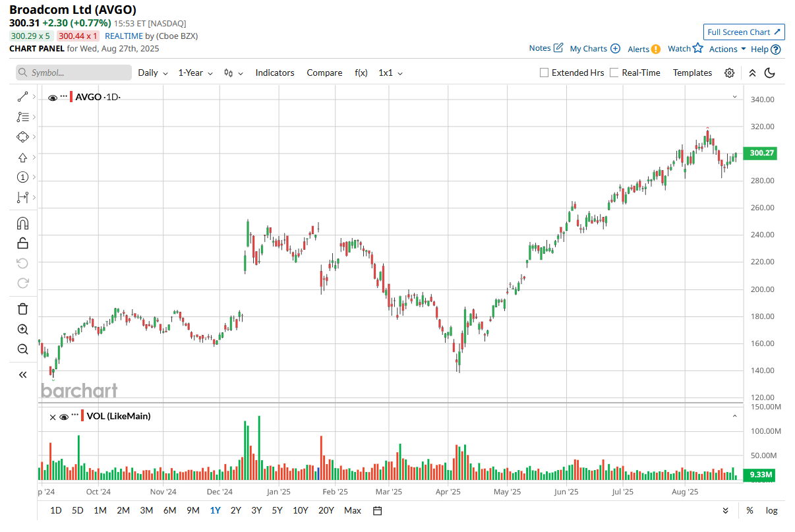The image size is (795, 532).
Task: Select the Max range tab
Action: coord(353,510)
